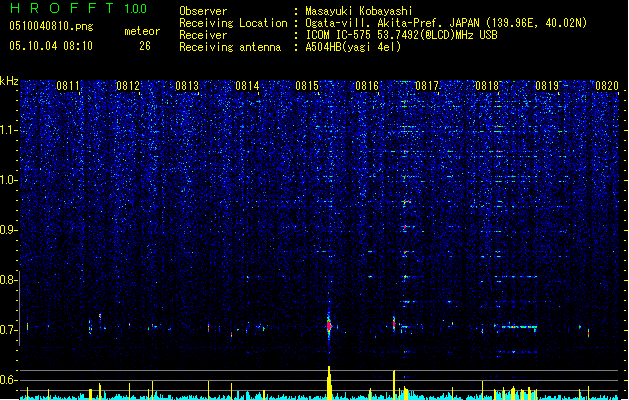The width and height of the screenshot is (629, 400).
Task: Click the date stamp 05.10.04 08:10
Action: point(51,46)
